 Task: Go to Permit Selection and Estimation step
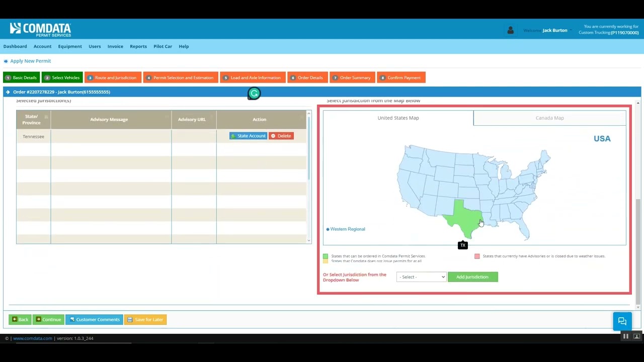pos(180,77)
